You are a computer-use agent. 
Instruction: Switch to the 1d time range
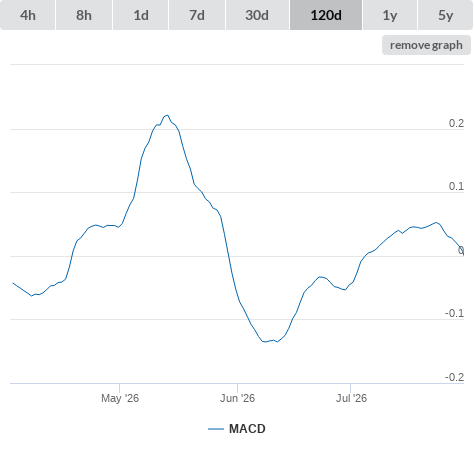(141, 15)
